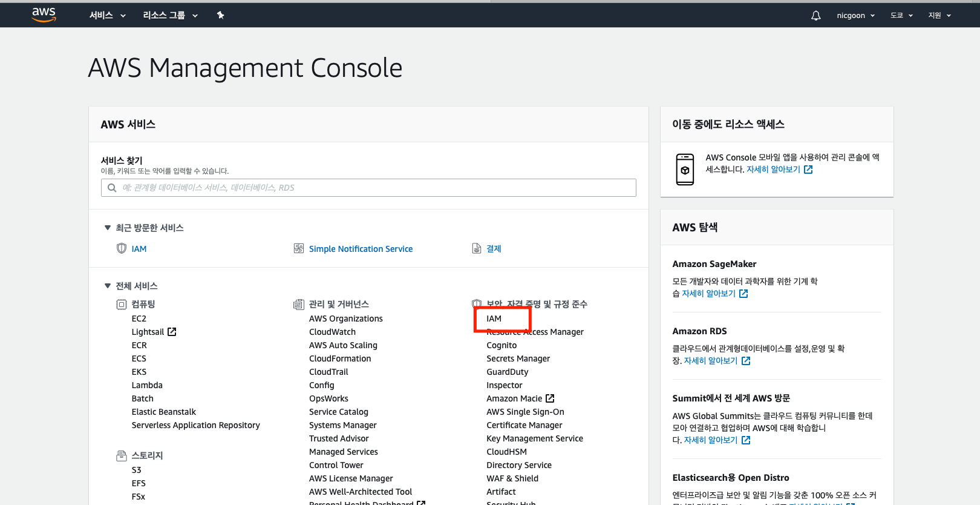Open AWS Auto Scaling
980x505 pixels.
343,345
